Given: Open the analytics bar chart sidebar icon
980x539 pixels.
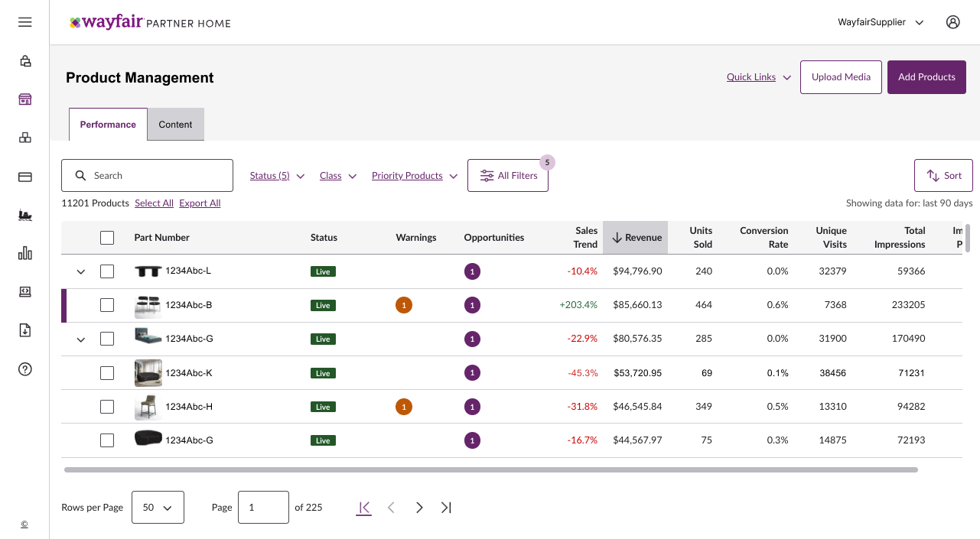Looking at the screenshot, I should coord(24,253).
